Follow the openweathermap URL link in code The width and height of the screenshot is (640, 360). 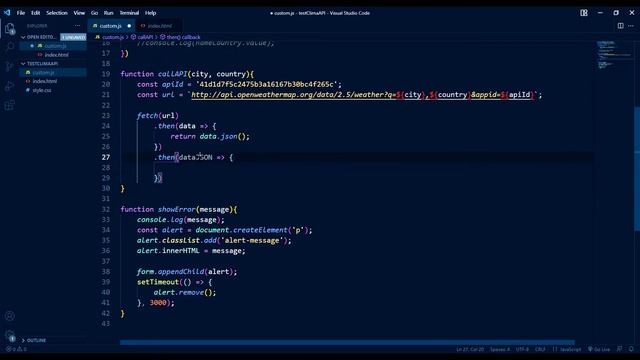pos(362,95)
